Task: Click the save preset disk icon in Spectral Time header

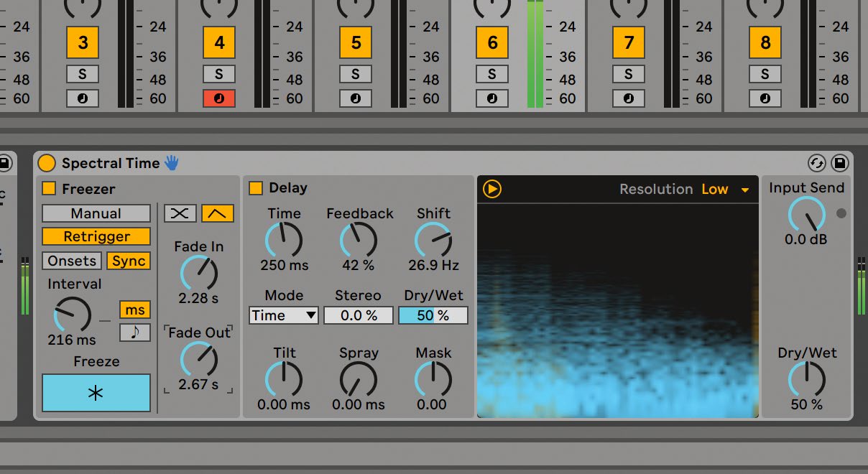Action: (x=839, y=163)
